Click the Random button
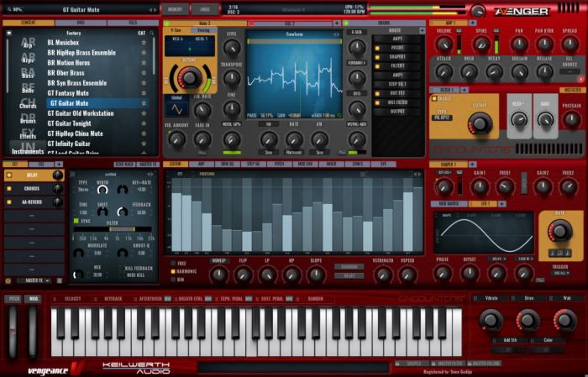Viewport: 588px width, 377px height. pos(349,267)
